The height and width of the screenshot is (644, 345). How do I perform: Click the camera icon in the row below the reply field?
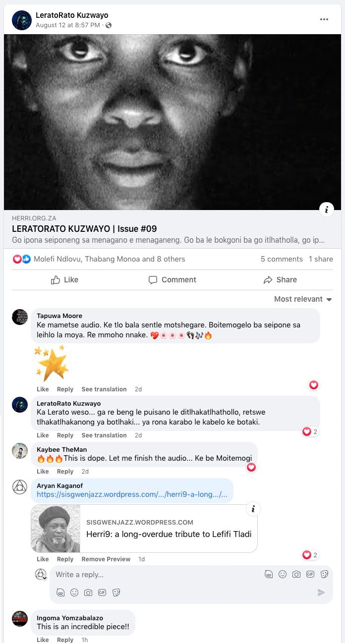(x=88, y=592)
